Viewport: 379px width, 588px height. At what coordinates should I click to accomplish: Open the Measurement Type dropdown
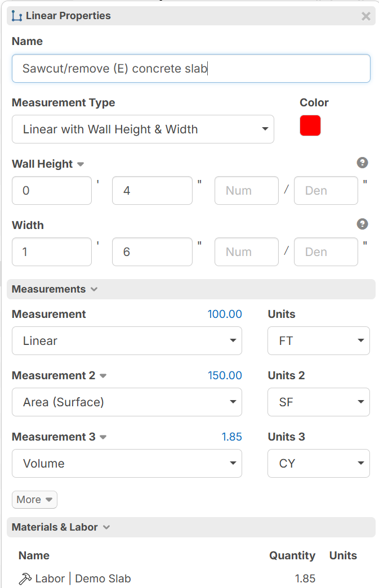click(143, 129)
